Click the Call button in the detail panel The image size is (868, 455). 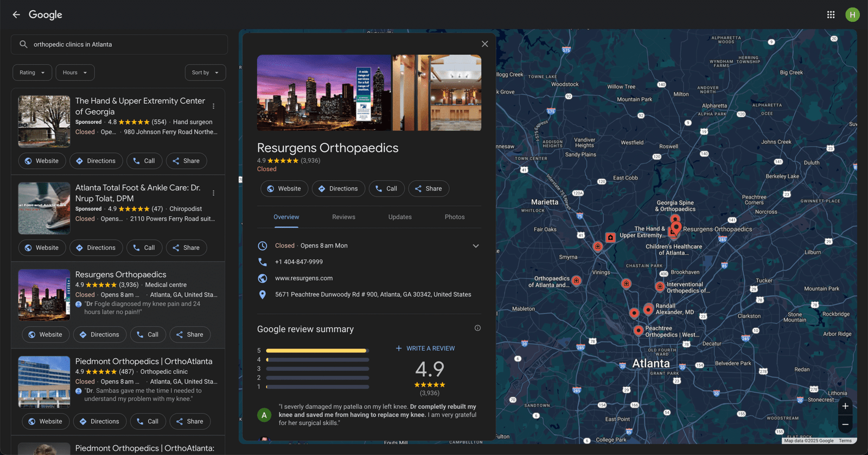[387, 188]
